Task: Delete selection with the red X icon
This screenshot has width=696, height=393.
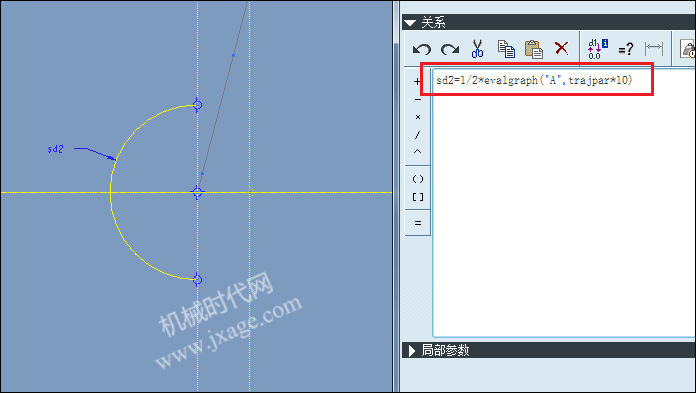Action: (x=562, y=48)
